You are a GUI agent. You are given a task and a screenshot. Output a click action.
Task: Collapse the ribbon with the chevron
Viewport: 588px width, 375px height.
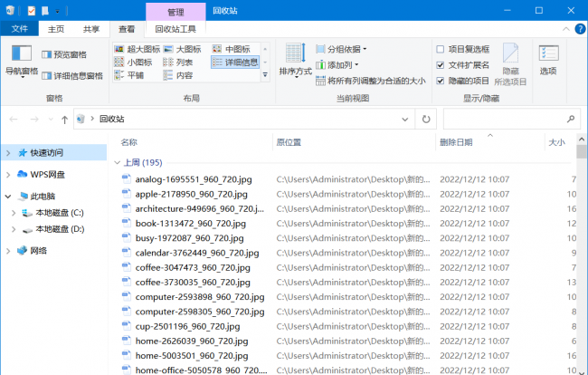point(566,29)
